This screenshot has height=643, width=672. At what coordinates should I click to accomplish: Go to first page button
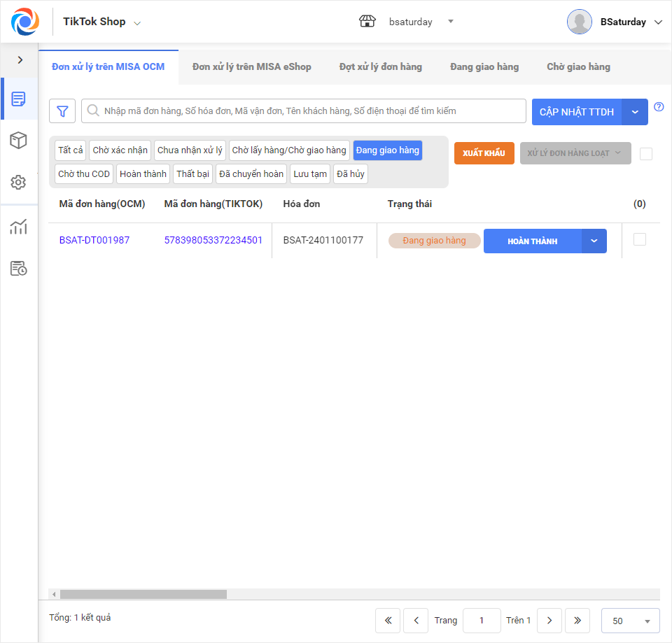click(x=388, y=621)
